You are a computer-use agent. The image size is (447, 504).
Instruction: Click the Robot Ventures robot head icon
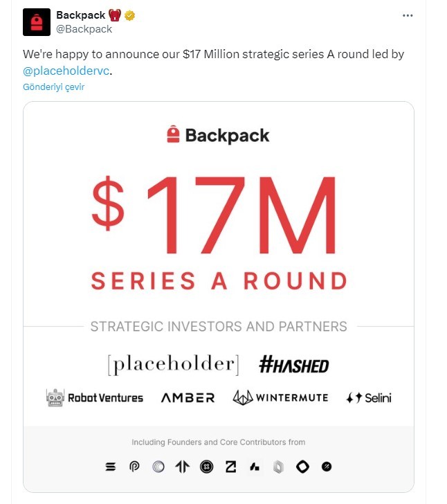[55, 397]
